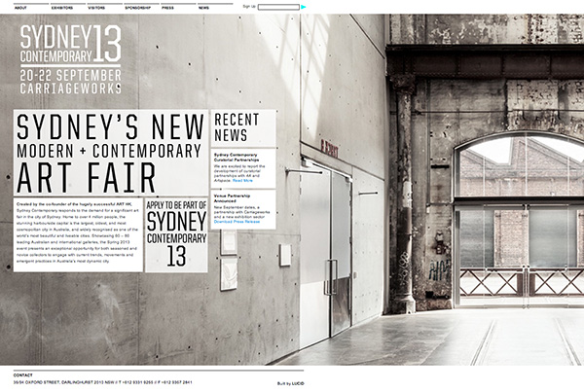Click the Contact heading in the footer
This screenshot has height=392, width=584.
(23, 374)
